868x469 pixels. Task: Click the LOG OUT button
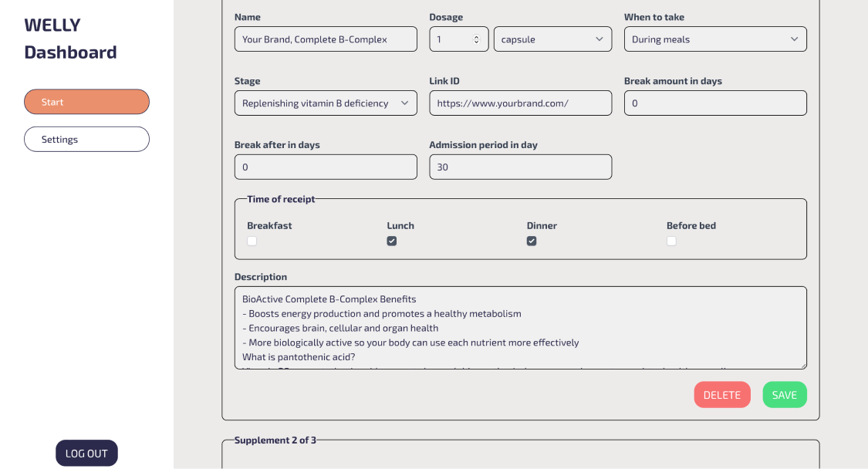tap(86, 454)
